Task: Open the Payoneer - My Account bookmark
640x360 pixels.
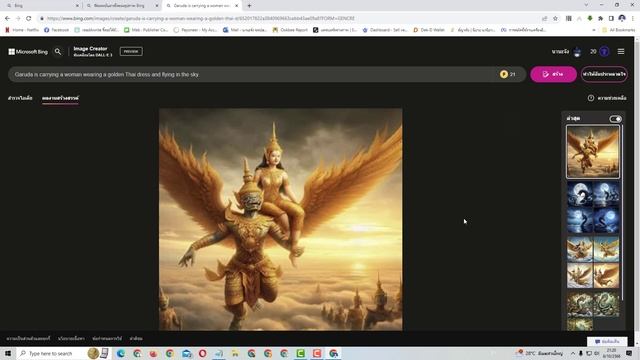Action: [x=195, y=30]
